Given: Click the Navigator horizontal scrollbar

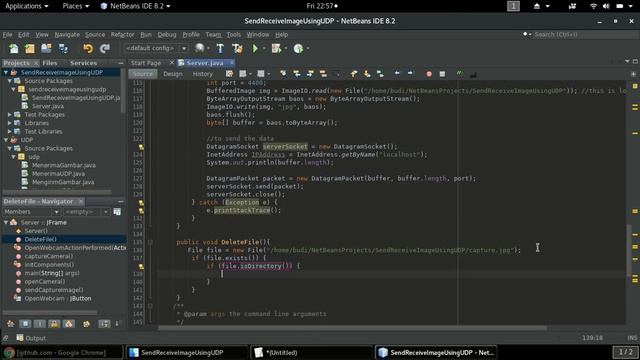Looking at the screenshot, I should pos(50,313).
